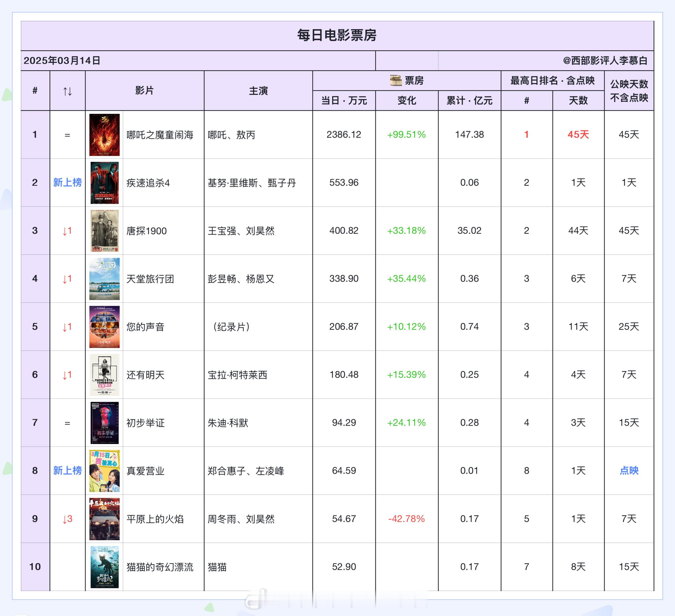This screenshot has height=616, width=675.
Task: Click cast 彭昱畅、杨恩又
Action: click(x=241, y=279)
